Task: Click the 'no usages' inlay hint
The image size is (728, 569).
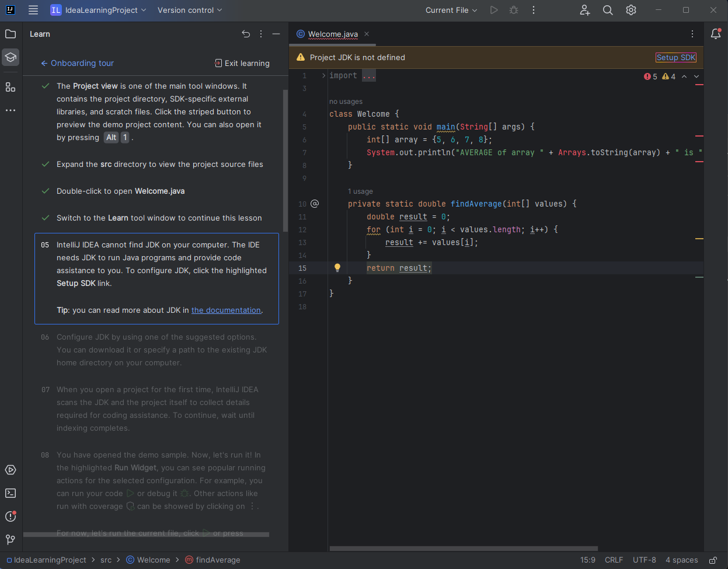Action: pyautogui.click(x=346, y=102)
